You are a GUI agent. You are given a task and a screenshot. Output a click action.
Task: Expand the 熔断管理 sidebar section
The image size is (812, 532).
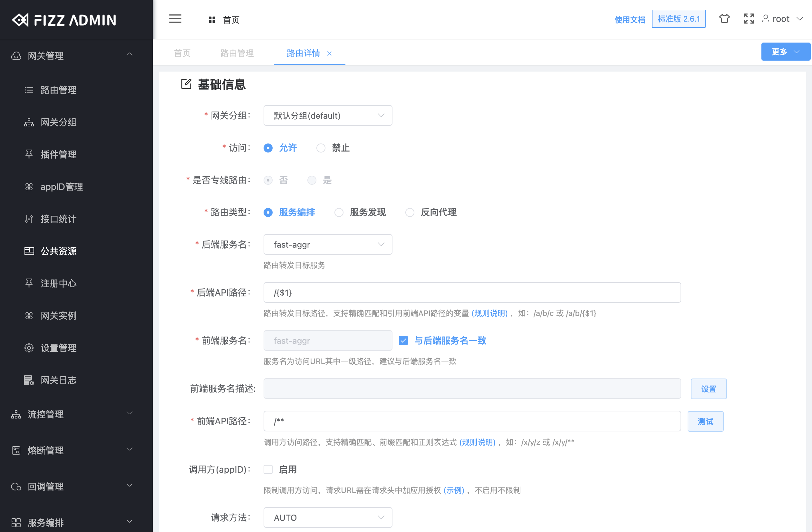[45, 450]
